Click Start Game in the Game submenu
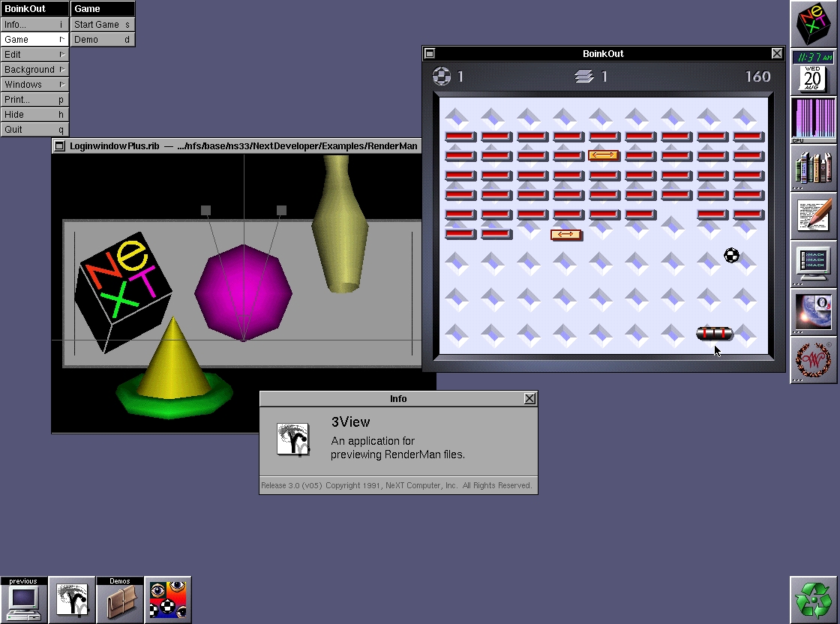840x624 pixels. click(102, 25)
